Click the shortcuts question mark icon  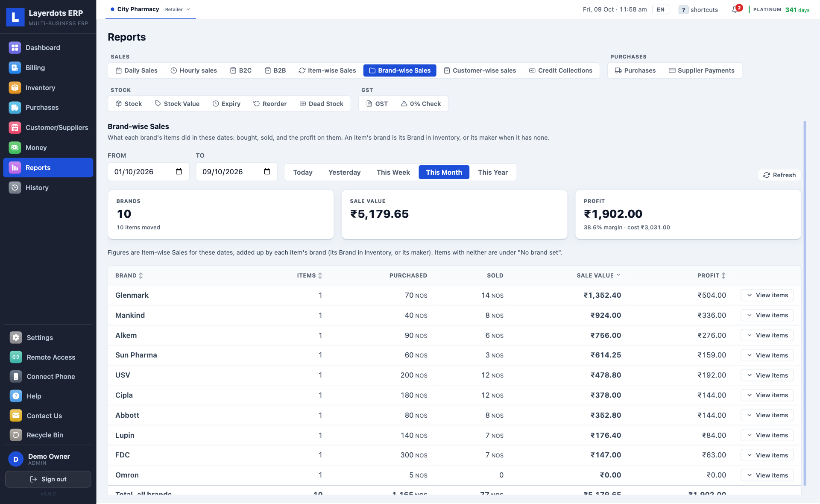click(x=683, y=10)
